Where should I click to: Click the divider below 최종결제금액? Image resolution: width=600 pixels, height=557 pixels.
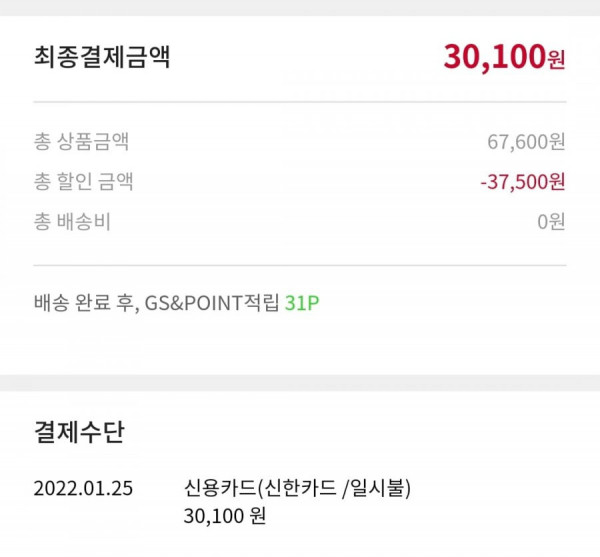pos(300,102)
